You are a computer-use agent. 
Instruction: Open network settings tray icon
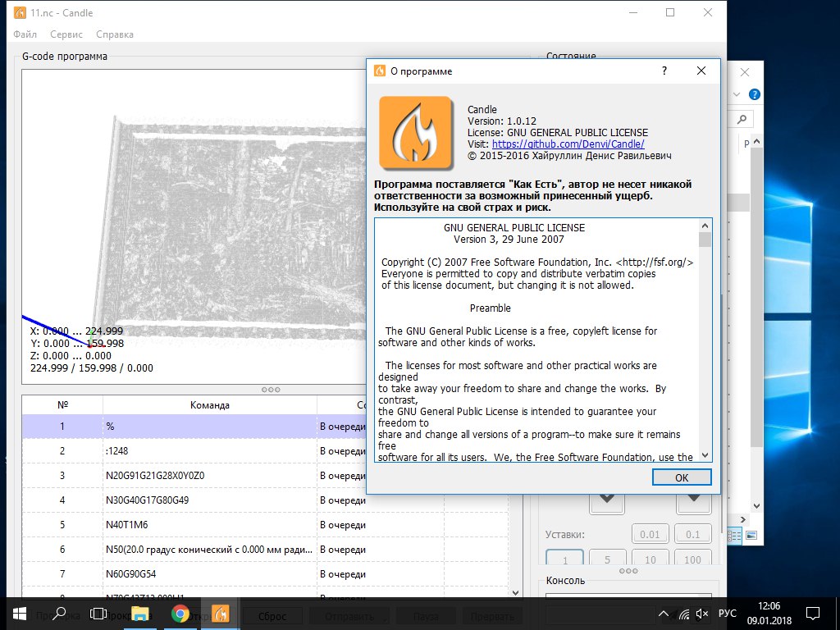[x=684, y=614]
